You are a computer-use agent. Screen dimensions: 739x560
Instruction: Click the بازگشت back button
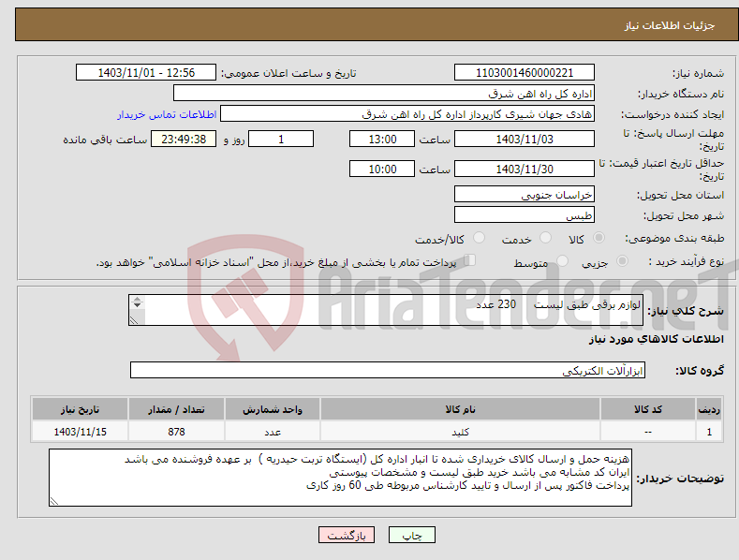point(347,535)
